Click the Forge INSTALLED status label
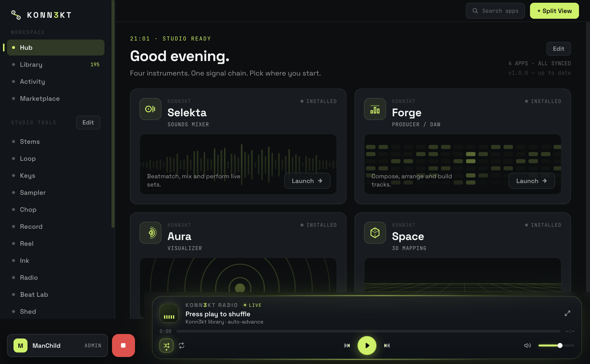This screenshot has width=590, height=364. [543, 101]
